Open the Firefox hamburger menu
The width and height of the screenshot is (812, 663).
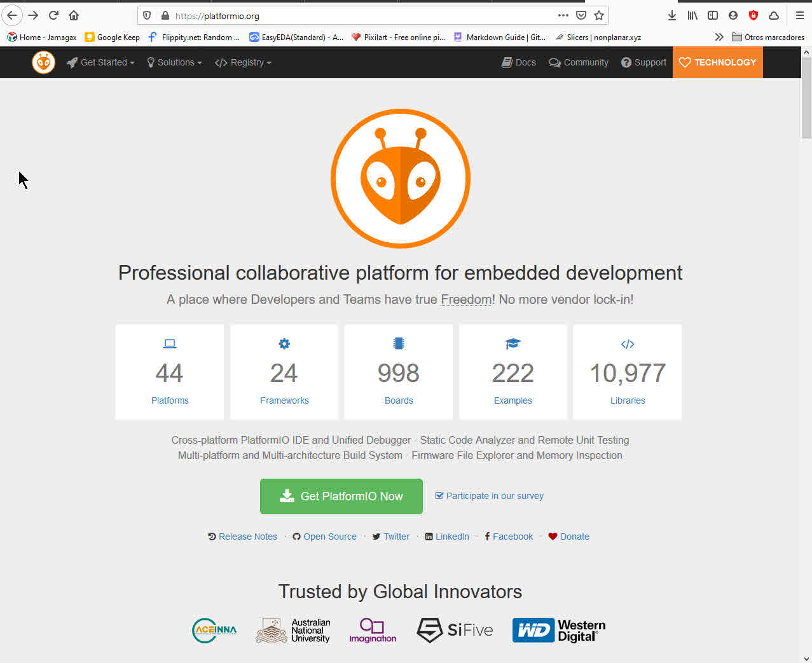pyautogui.click(x=800, y=15)
